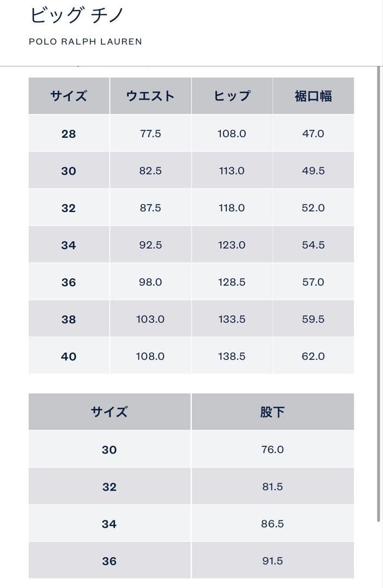
Task: Click the vertical scrollbar on the right
Action: point(379,294)
